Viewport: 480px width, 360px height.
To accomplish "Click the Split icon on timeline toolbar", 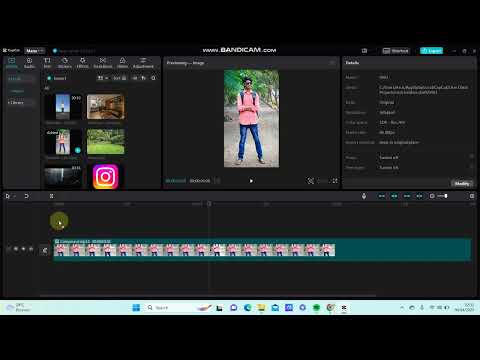I will [51, 196].
